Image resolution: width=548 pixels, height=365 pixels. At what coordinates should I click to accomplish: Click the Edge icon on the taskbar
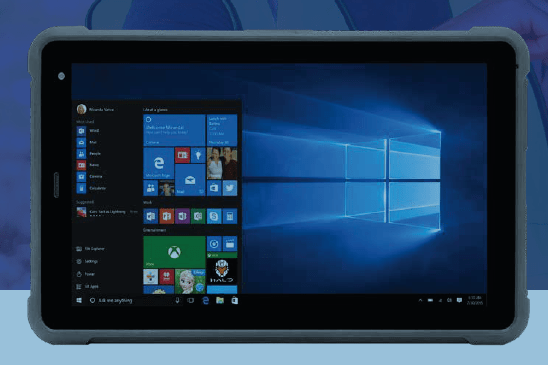point(206,300)
